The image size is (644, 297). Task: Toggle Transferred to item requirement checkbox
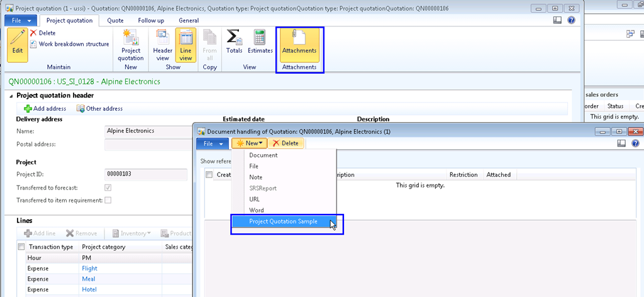108,200
